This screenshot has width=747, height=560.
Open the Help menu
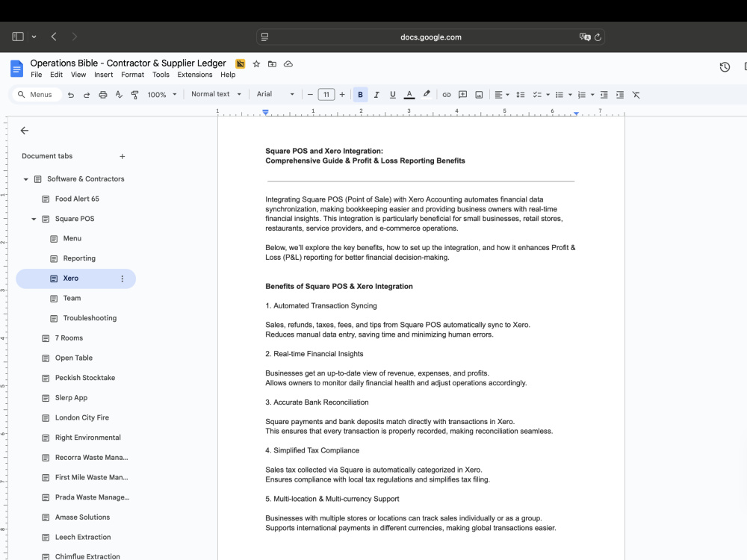tap(228, 75)
